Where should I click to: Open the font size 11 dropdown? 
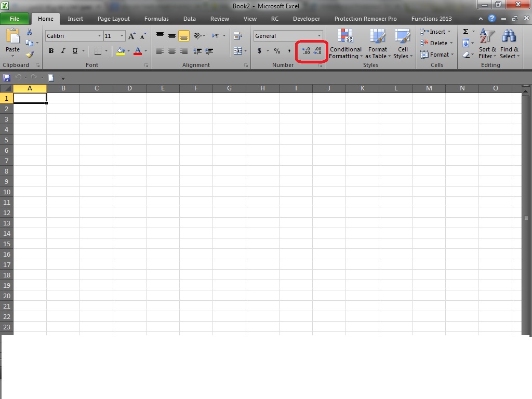tap(122, 36)
